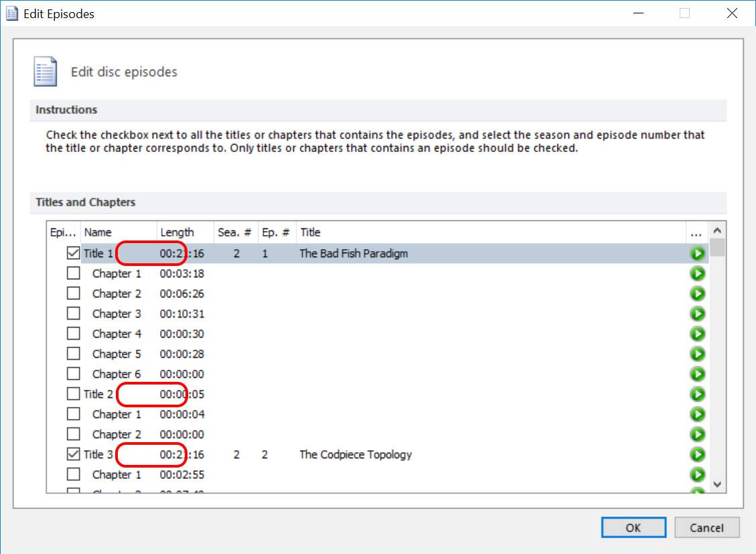The image size is (756, 554).
Task: Play preview of Chapter 2 under Title 2
Action: 697,435
